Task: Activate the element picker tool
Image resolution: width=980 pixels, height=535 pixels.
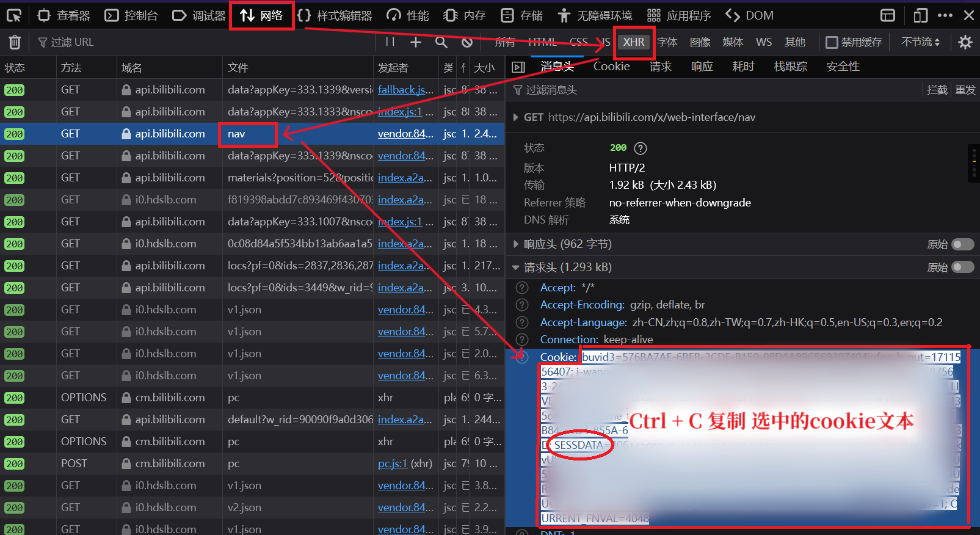Action: tap(13, 15)
